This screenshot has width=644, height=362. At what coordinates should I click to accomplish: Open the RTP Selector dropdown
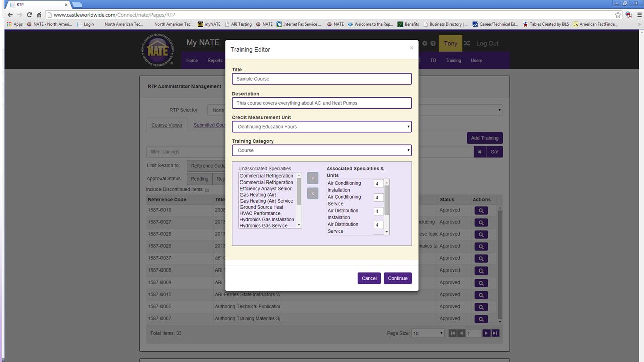[356, 110]
